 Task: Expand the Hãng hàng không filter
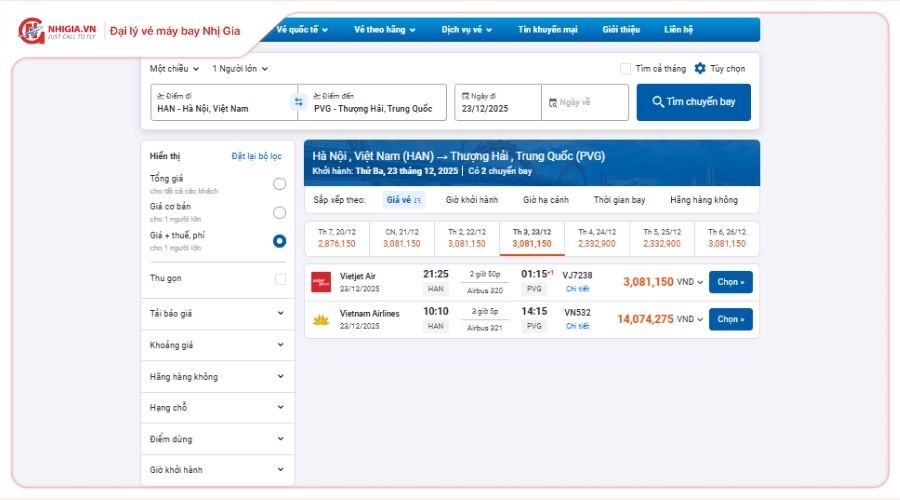[218, 377]
